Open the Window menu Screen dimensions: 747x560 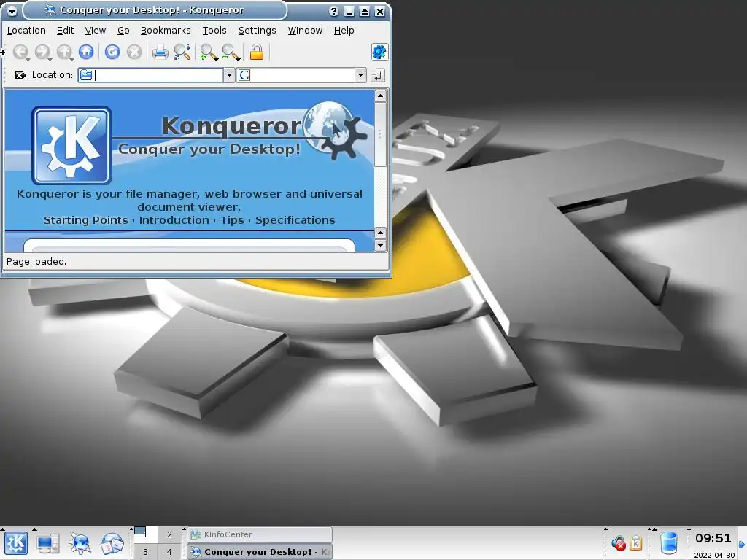pos(305,31)
